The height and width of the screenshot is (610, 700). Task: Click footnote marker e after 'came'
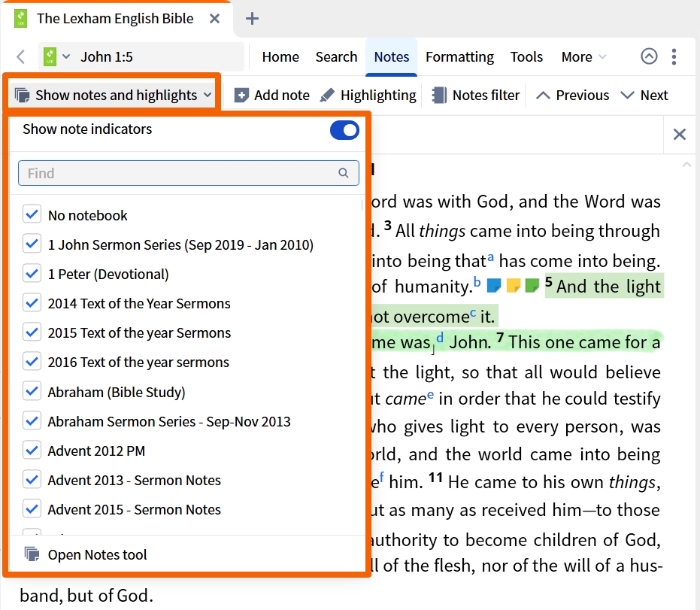click(x=430, y=395)
